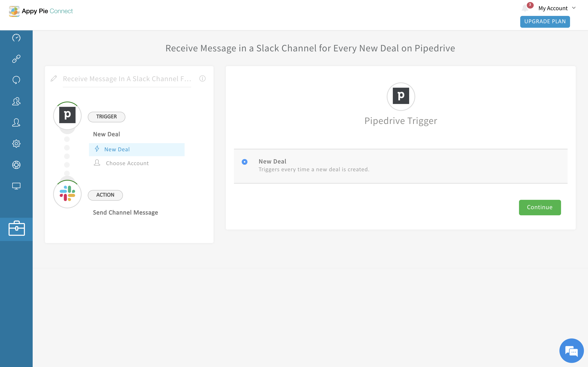Edit the connect name input field
Image resolution: width=588 pixels, height=367 pixels.
[127, 79]
